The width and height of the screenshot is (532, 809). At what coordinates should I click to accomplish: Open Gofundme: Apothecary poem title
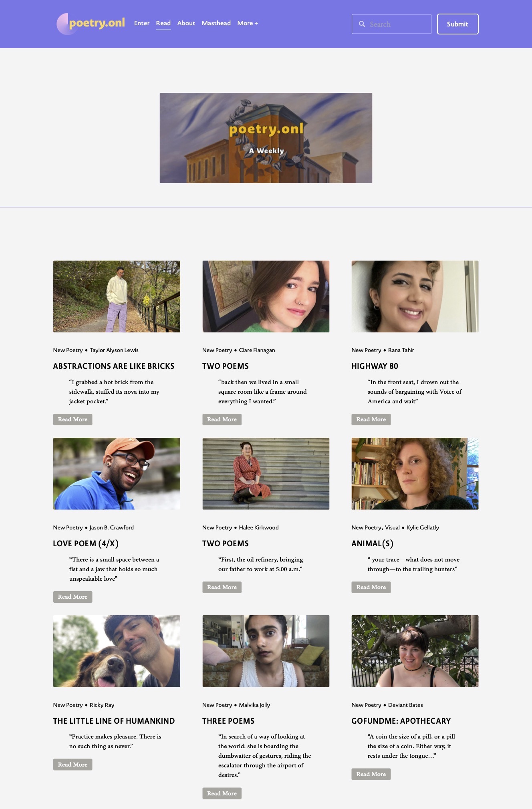coord(401,721)
